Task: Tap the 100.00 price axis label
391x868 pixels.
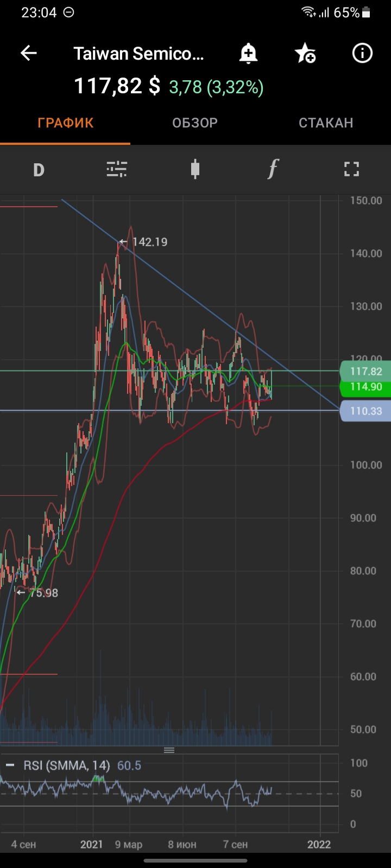Action: [366, 465]
